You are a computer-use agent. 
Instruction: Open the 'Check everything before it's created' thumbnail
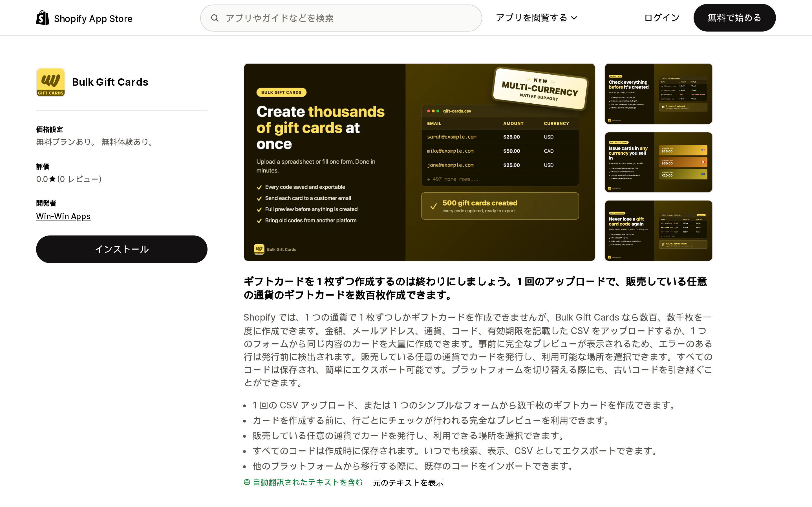(x=658, y=94)
